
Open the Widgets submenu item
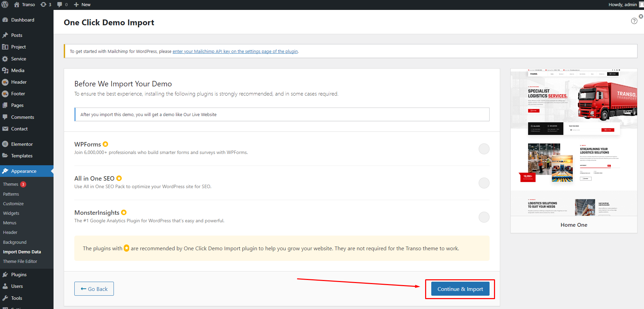coord(11,213)
